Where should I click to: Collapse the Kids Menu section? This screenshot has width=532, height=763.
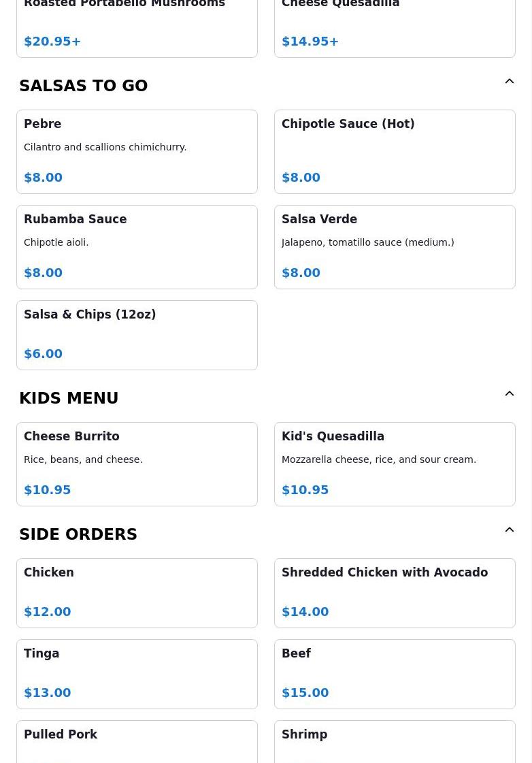[x=509, y=394]
